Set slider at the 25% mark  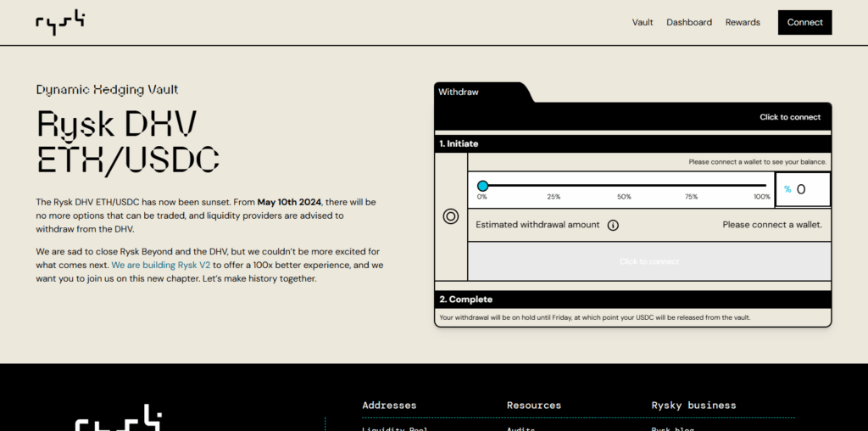[554, 197]
